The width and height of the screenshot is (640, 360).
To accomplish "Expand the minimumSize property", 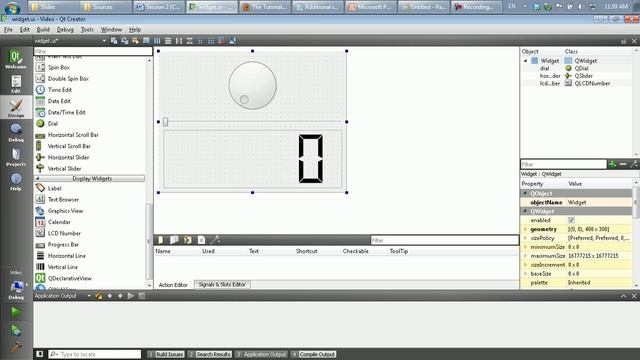I will pos(526,247).
